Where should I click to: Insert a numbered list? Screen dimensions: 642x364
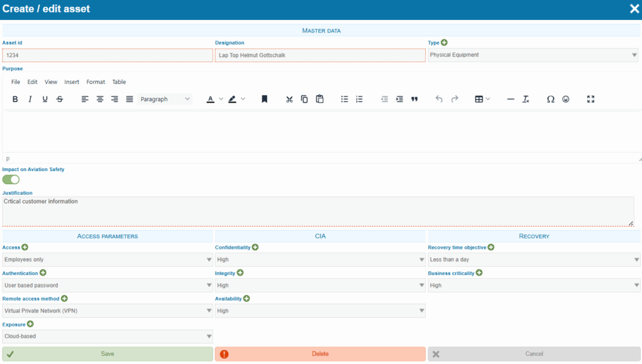click(359, 99)
